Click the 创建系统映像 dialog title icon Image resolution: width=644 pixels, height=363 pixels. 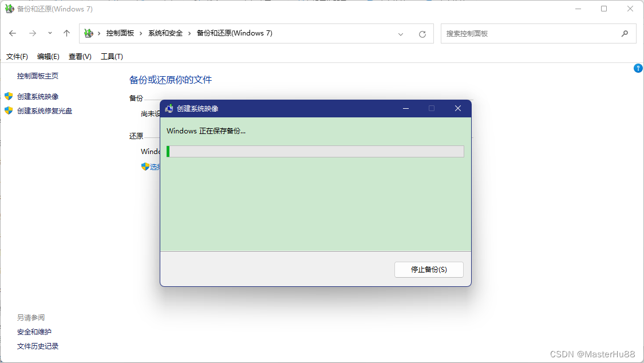point(169,108)
